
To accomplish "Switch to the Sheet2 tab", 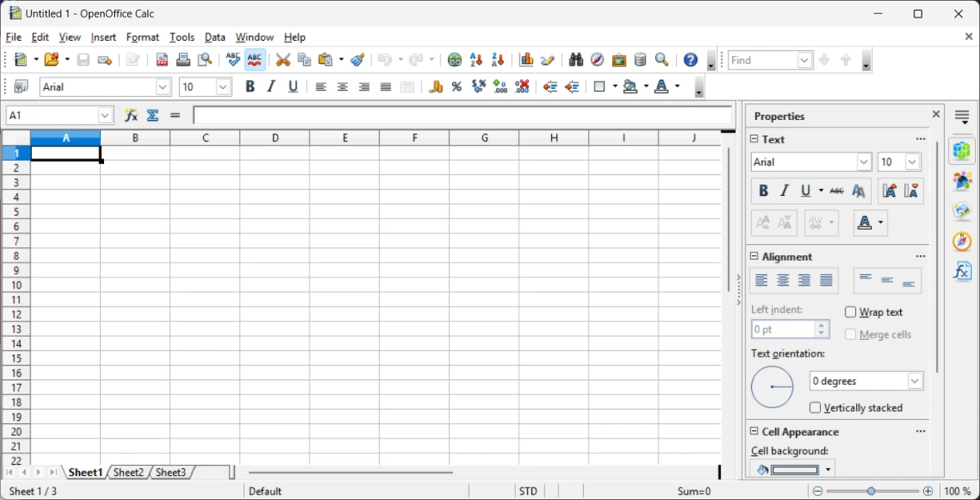I will pyautogui.click(x=128, y=472).
